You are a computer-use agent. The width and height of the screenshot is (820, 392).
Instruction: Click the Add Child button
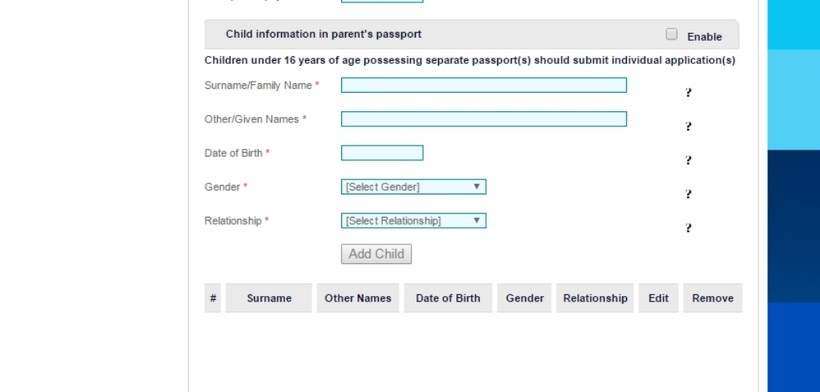(376, 254)
